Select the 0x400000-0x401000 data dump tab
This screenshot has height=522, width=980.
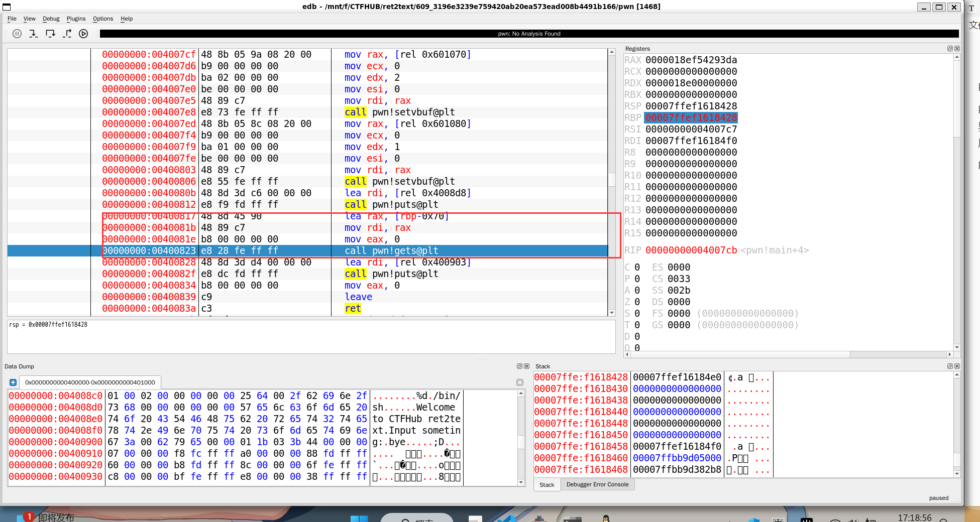click(x=90, y=382)
